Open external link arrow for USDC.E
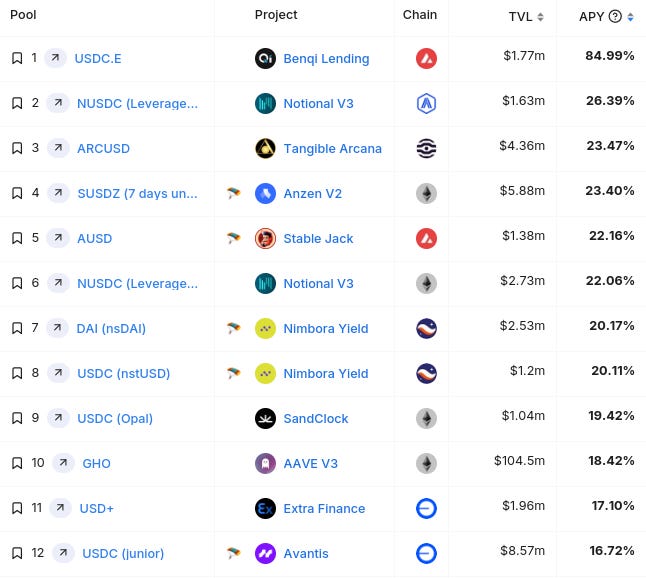 (55, 58)
